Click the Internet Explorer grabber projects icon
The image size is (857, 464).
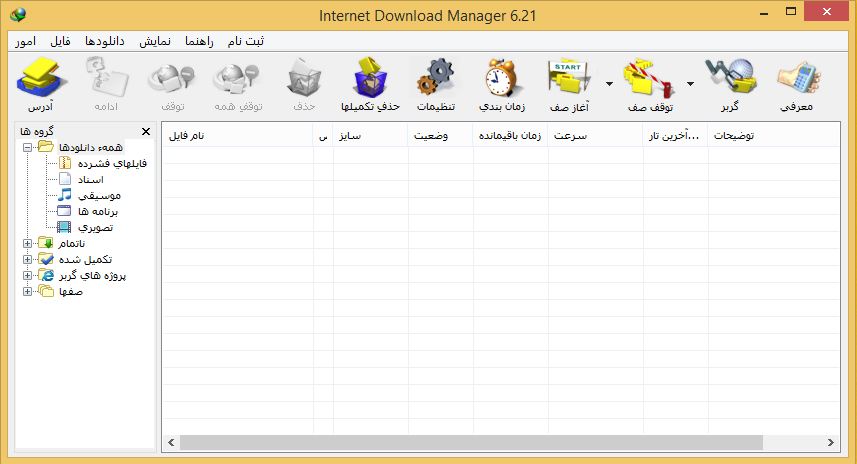click(x=46, y=275)
